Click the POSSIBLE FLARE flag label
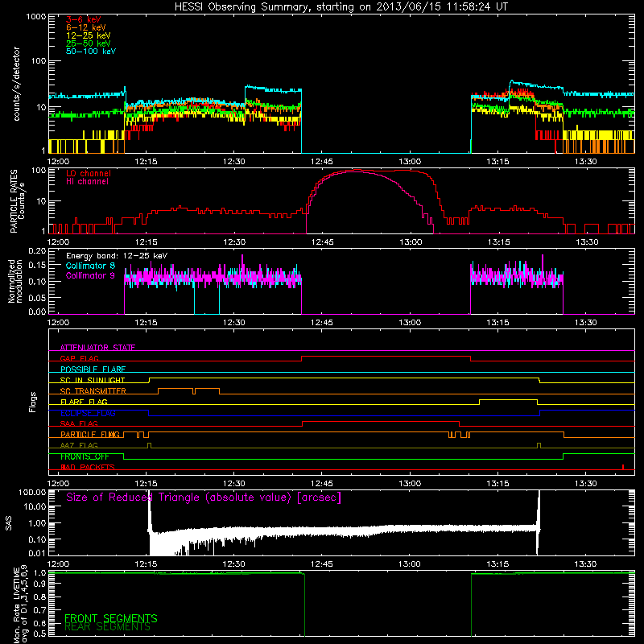The image size is (644, 644). click(x=93, y=369)
